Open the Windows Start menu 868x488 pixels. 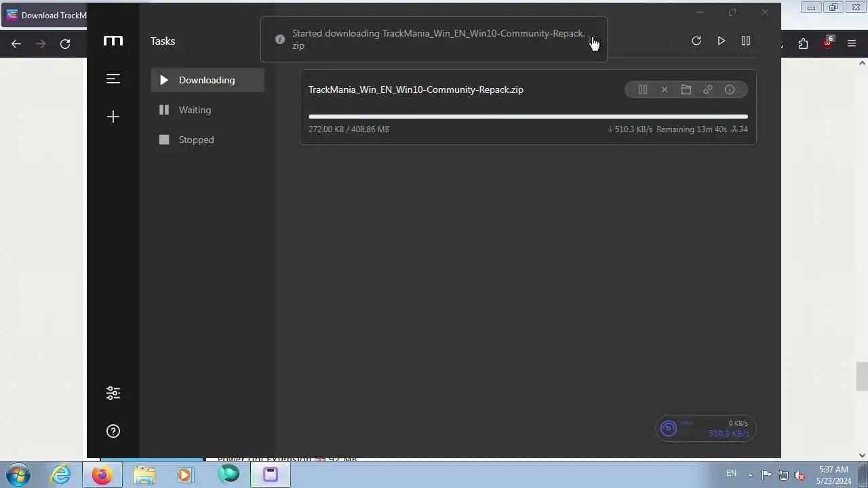pyautogui.click(x=18, y=474)
